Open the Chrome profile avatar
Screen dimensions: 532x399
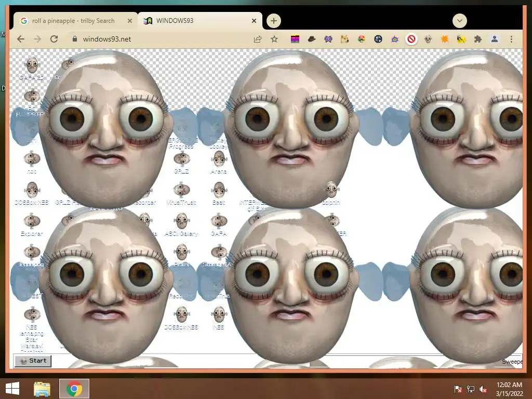click(495, 39)
